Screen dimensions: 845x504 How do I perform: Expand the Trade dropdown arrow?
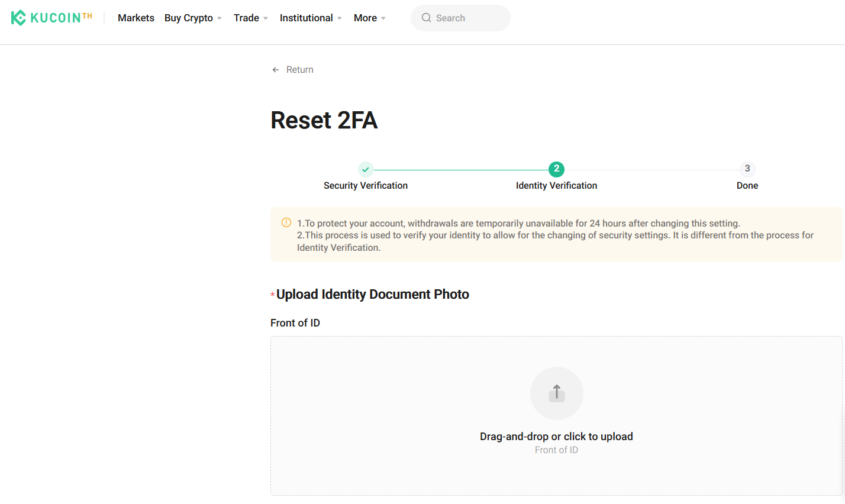(266, 18)
